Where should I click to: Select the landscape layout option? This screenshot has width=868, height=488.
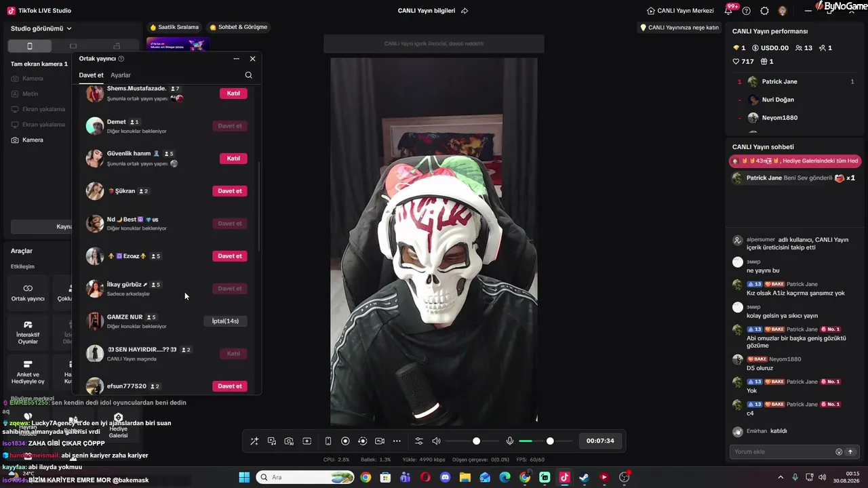pos(73,46)
